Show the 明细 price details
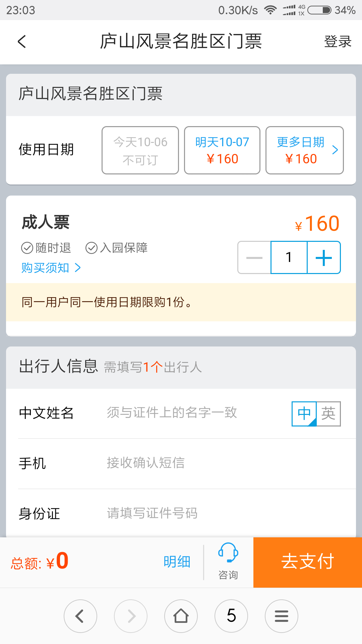 (177, 562)
